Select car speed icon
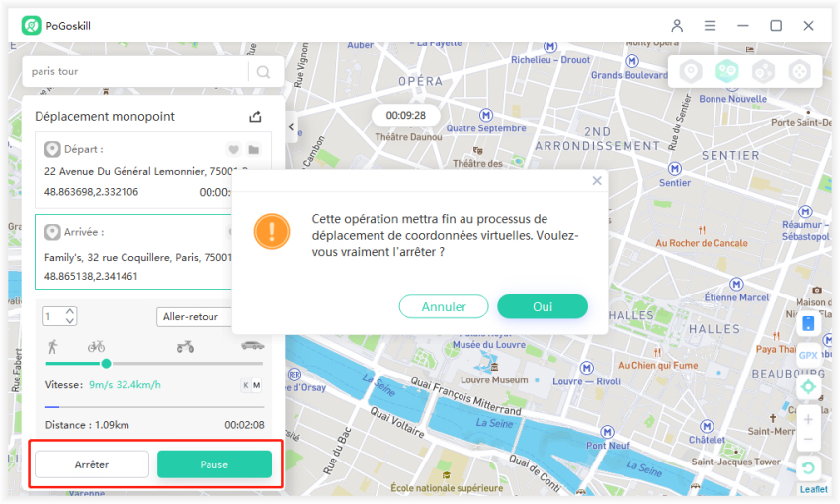The width and height of the screenshot is (840, 504). (x=252, y=346)
